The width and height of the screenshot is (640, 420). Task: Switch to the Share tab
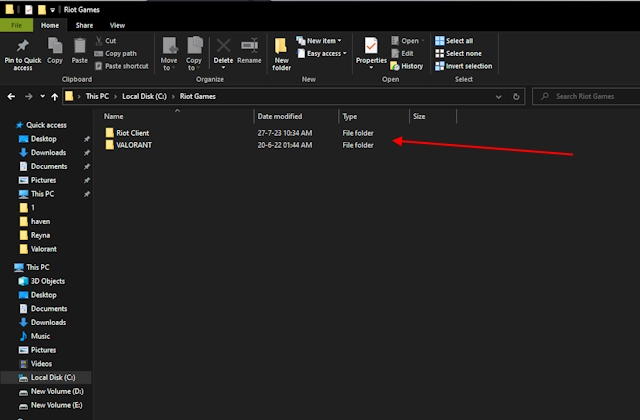click(84, 25)
